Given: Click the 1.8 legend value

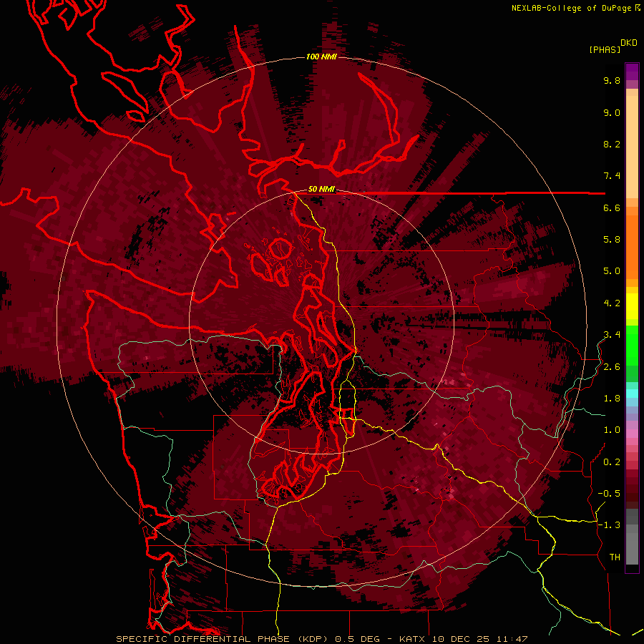Looking at the screenshot, I should 612,399.
